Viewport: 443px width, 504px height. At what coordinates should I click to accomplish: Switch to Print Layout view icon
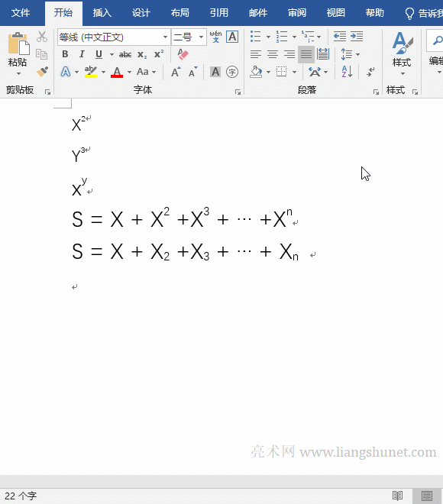click(427, 496)
